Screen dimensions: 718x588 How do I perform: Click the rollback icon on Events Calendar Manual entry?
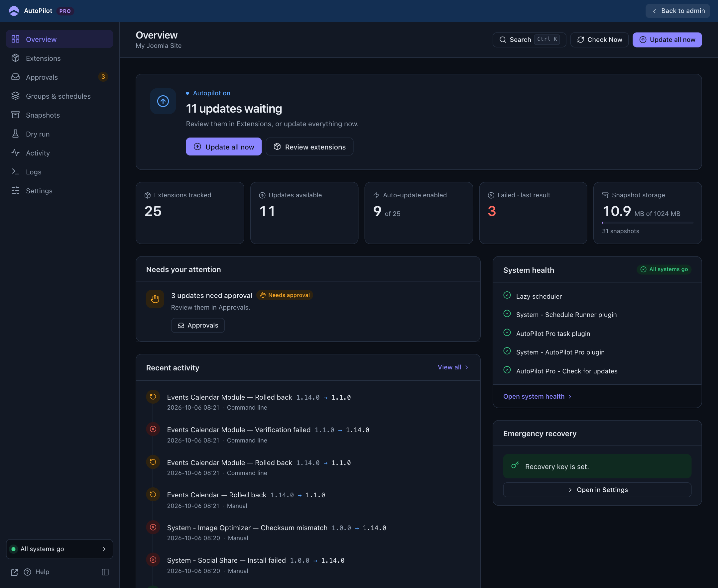tap(153, 495)
